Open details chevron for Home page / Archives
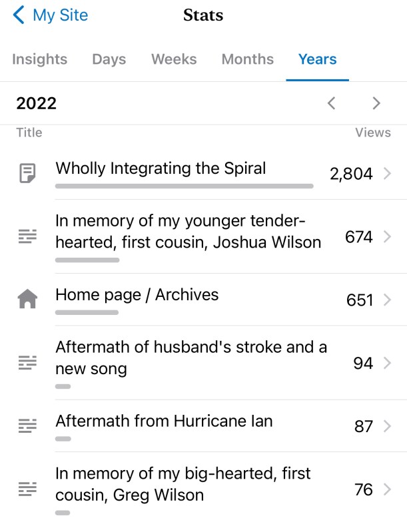 point(388,300)
